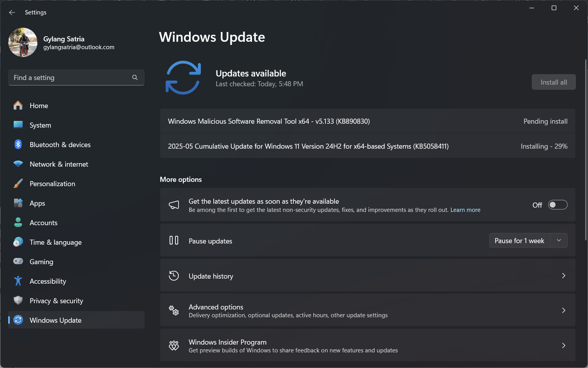Click the Gylang Satria account name
588x368 pixels.
(x=64, y=39)
